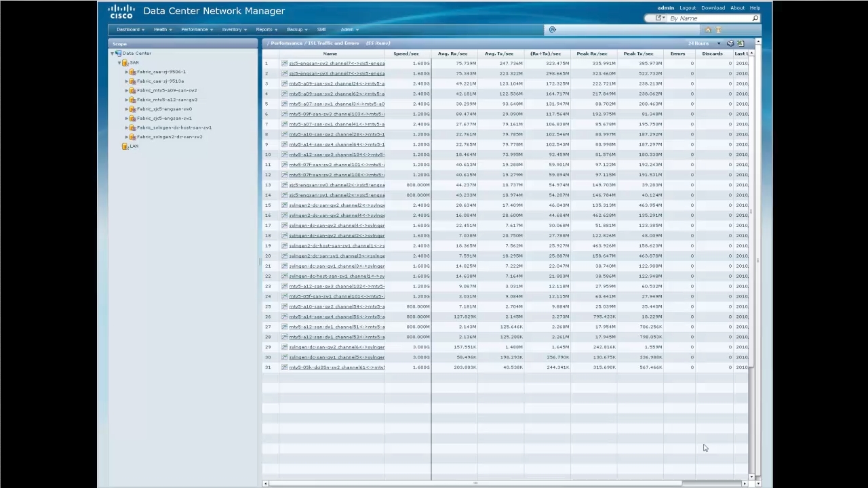Print the ISL traffic table
The image size is (868, 488).
(730, 43)
